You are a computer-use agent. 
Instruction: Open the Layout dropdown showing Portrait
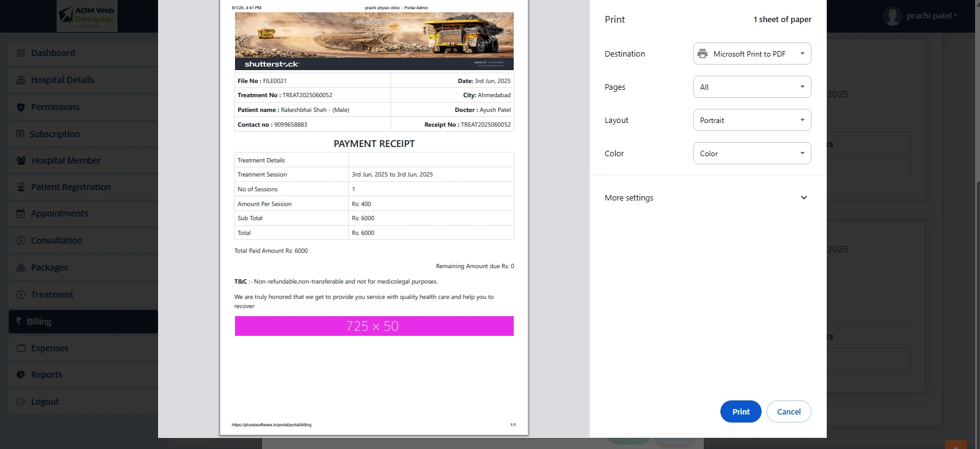[x=752, y=120]
